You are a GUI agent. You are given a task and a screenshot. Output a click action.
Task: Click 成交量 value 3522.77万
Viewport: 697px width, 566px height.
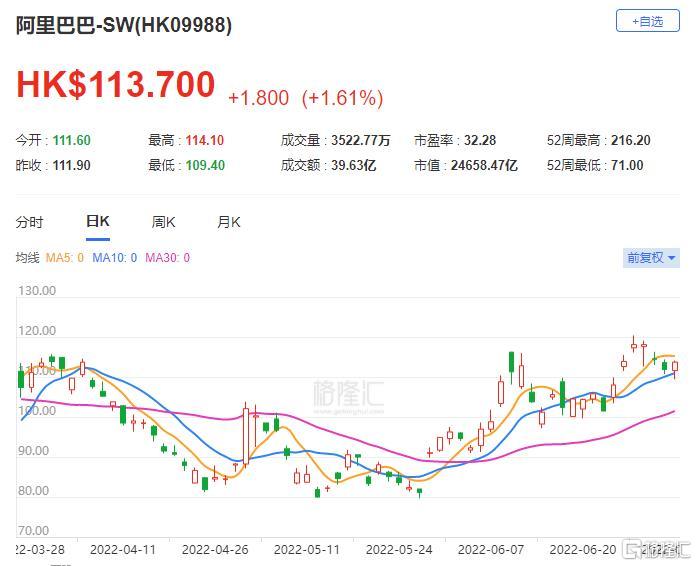(x=361, y=140)
